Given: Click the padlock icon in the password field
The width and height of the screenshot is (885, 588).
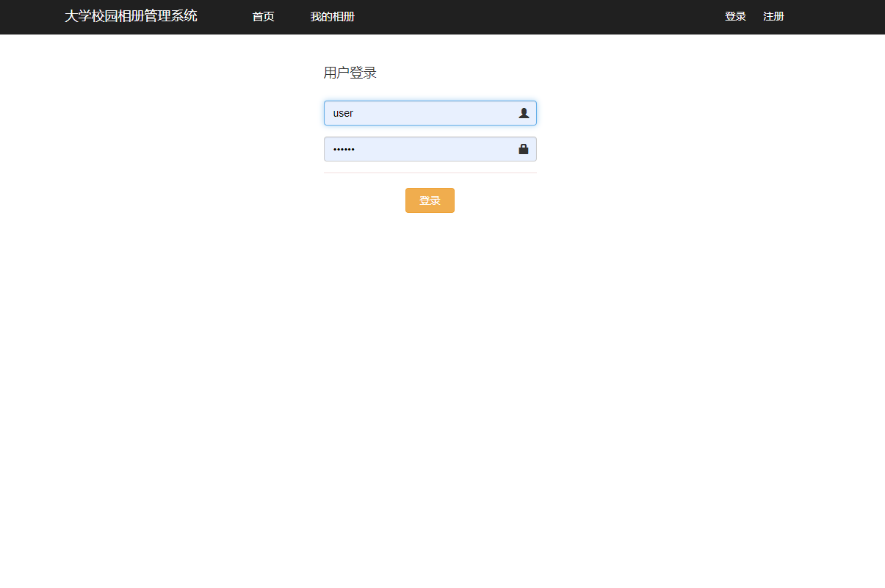Looking at the screenshot, I should tap(524, 149).
